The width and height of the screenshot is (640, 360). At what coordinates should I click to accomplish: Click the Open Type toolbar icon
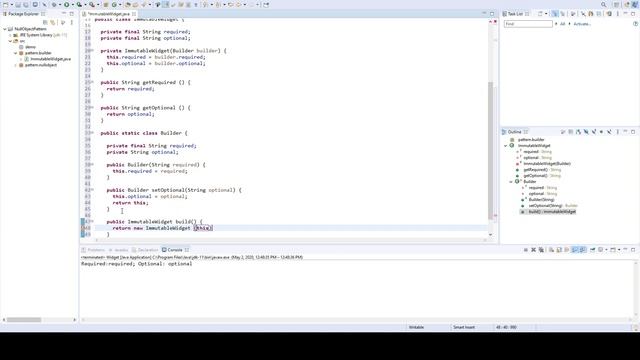click(128, 4)
